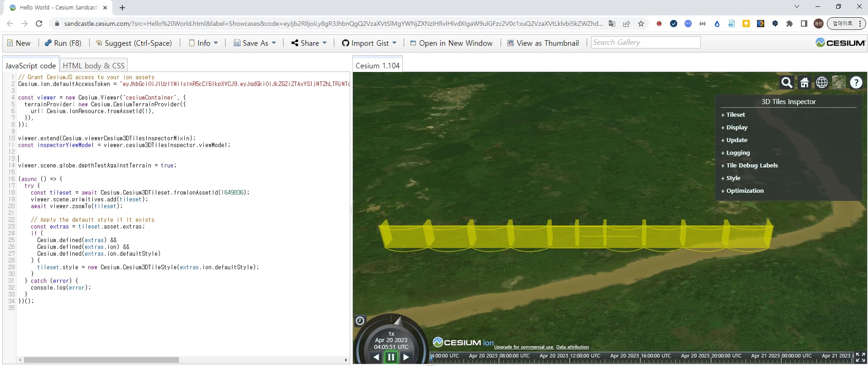Expand the Logging section in inspector
The image size is (868, 367).
(736, 153)
